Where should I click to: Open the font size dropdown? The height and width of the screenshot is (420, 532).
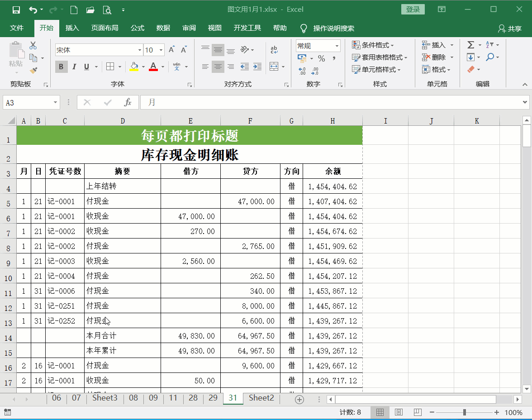(162, 50)
